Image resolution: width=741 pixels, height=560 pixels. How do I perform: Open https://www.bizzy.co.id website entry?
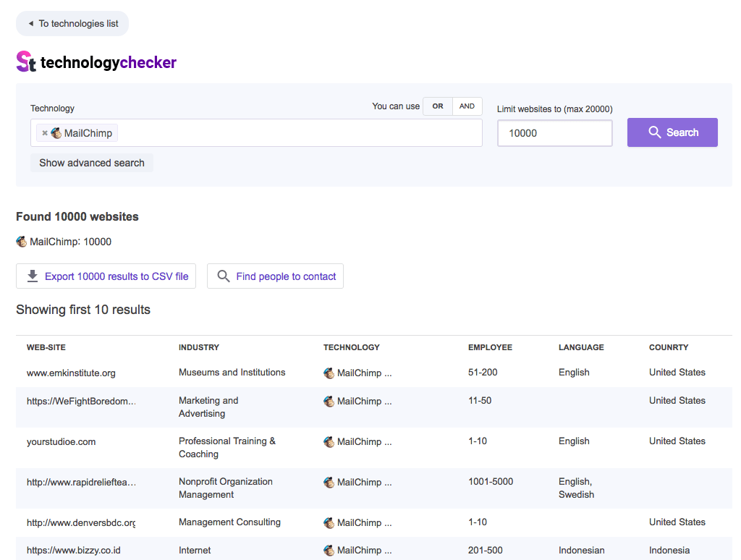(x=74, y=551)
